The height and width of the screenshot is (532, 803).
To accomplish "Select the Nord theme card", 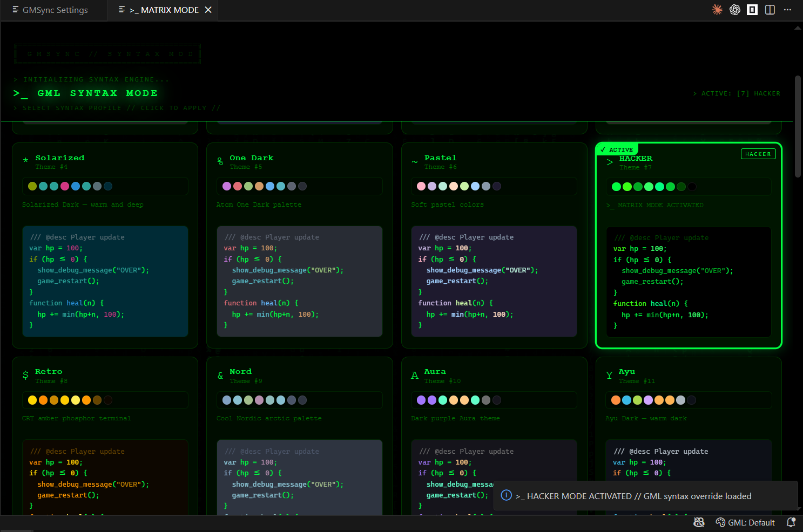I will 300,436.
